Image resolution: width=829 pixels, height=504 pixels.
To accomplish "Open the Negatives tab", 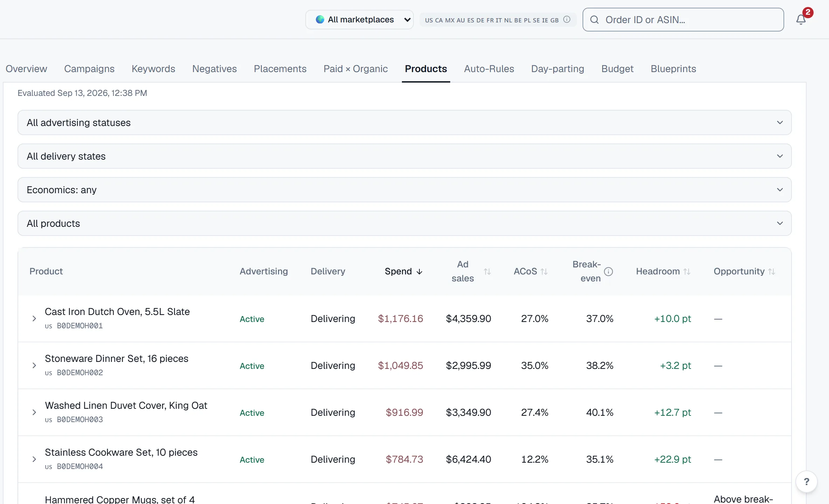I will [215, 69].
